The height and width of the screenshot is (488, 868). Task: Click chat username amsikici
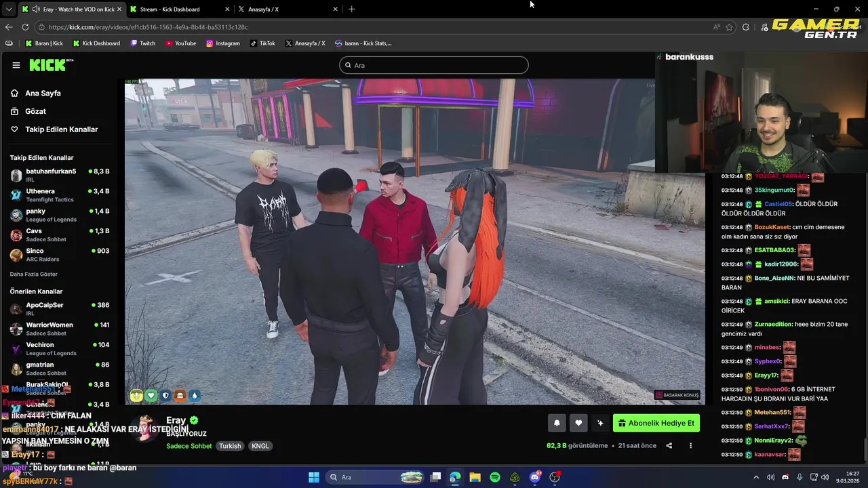pyautogui.click(x=777, y=301)
